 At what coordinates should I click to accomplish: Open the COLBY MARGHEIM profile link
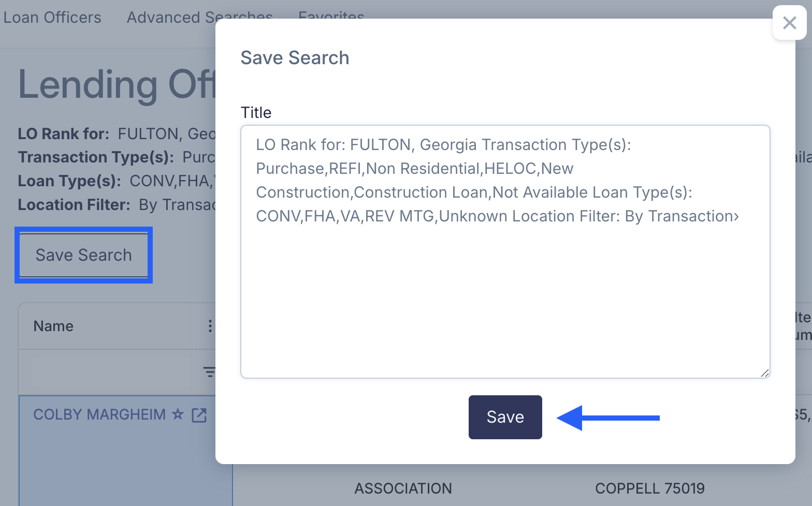click(x=99, y=414)
